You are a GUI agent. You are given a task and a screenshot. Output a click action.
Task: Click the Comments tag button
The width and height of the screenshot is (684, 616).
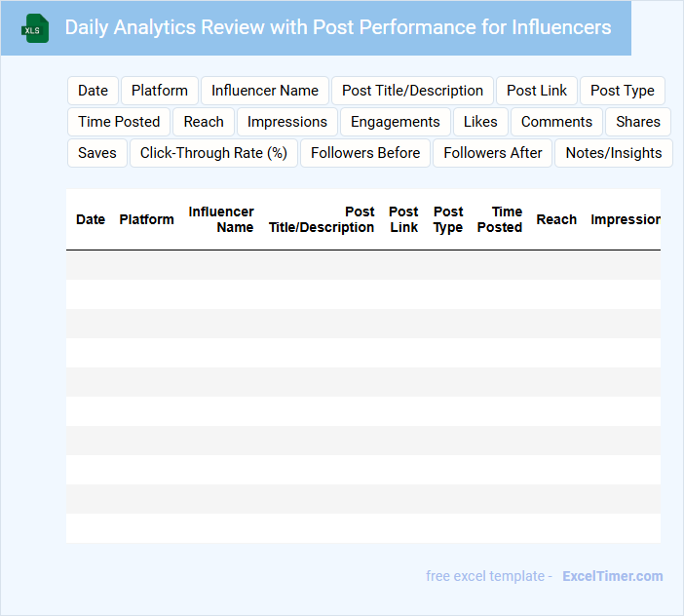coord(556,122)
